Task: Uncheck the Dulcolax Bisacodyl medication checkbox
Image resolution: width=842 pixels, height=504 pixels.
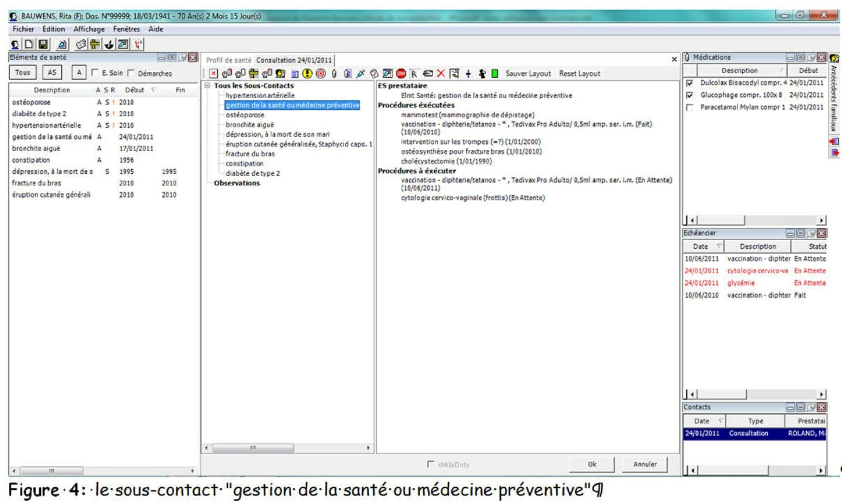Action: (690, 83)
